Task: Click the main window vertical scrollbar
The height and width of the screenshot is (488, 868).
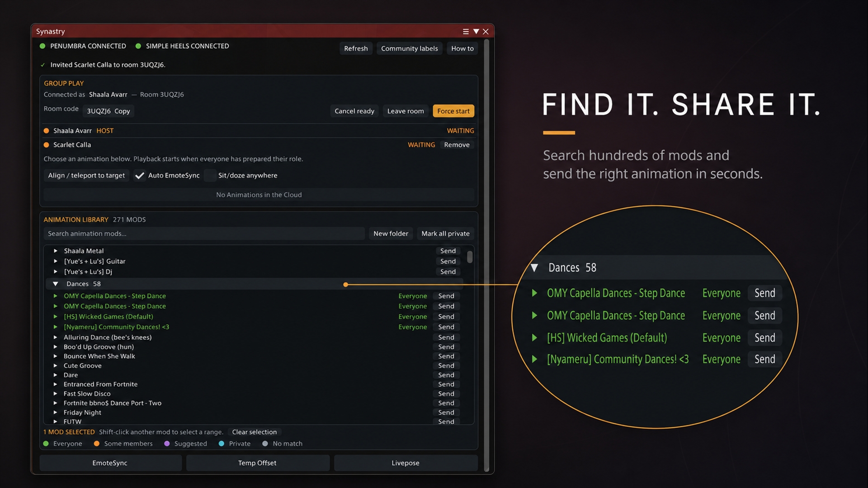Action: click(x=486, y=255)
